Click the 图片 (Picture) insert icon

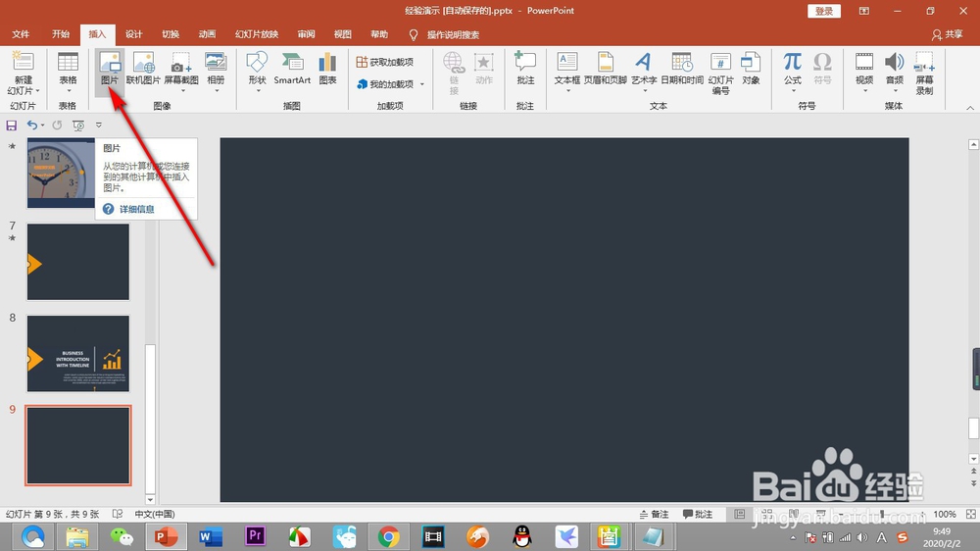coord(110,69)
